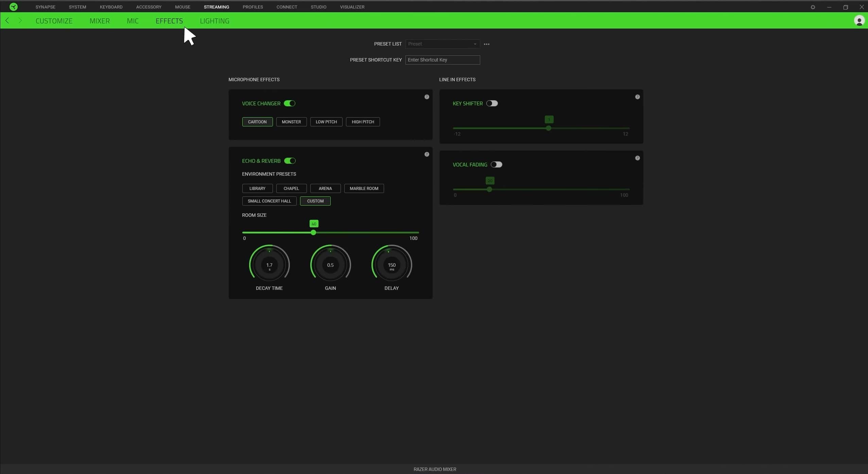Open preset list three-dot options
Screen dimensions: 868x474
[x=486, y=44]
